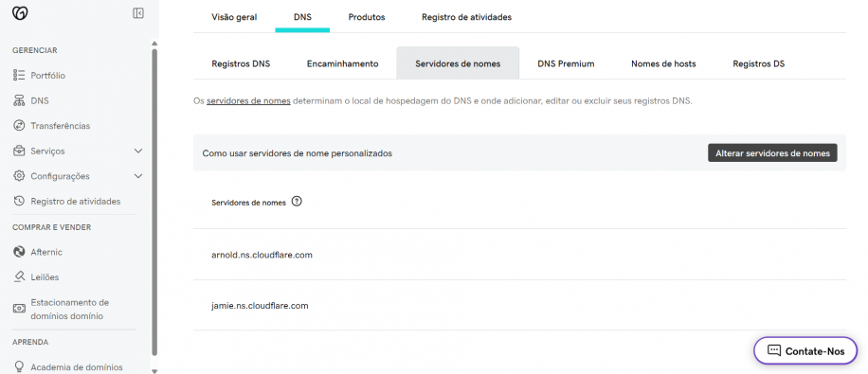Open Registro de atividades sidebar clock icon
Viewport: 868px width, 374px height.
tap(19, 202)
